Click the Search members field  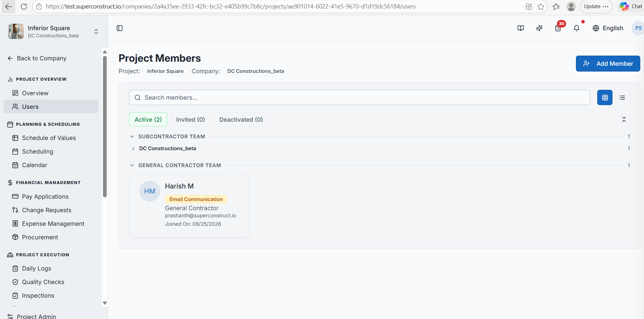pos(359,98)
